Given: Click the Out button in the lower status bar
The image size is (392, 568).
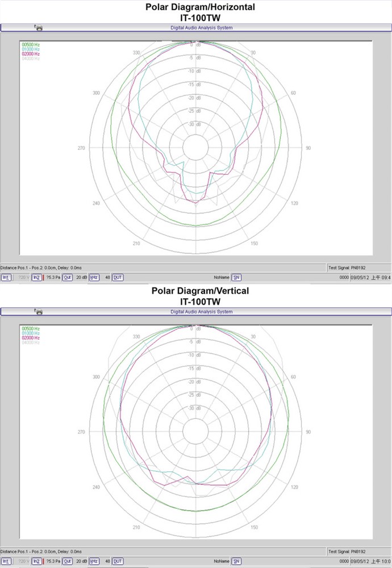Looking at the screenshot, I should (x=67, y=561).
